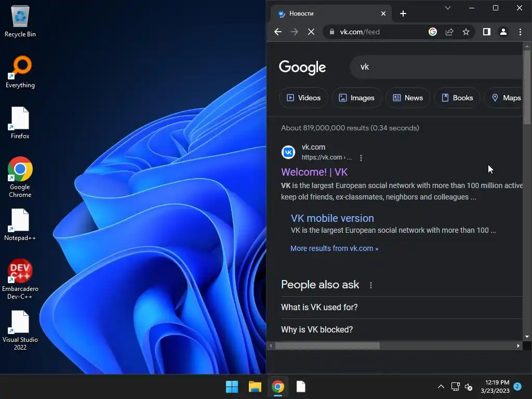
Task: Open the notifications badge showing 2
Action: 517,387
